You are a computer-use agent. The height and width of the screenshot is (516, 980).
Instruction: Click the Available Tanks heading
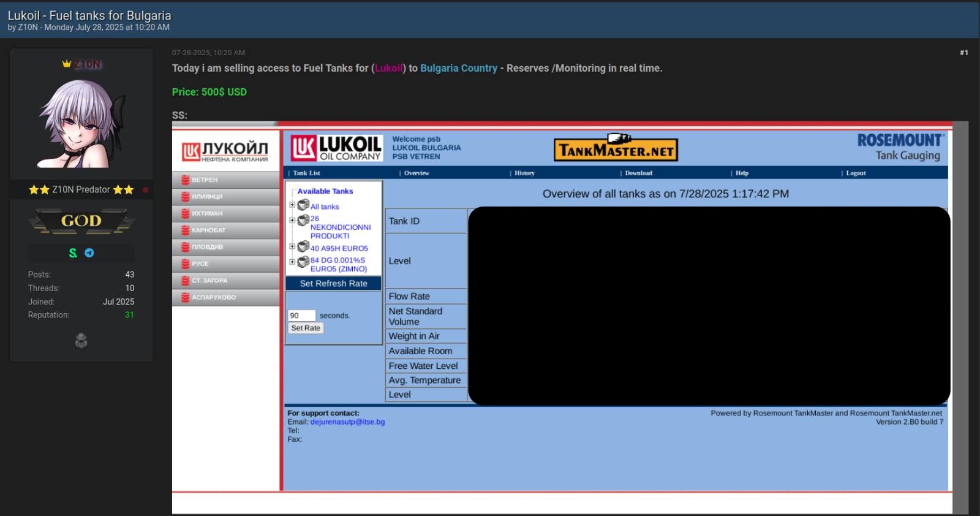click(325, 191)
